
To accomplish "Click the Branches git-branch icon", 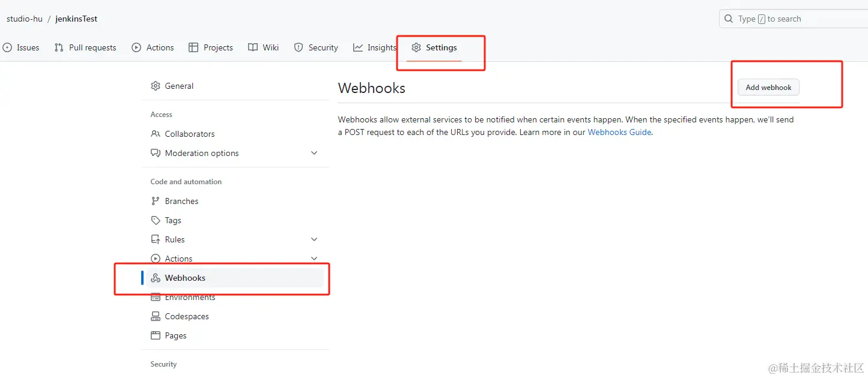I will 156,201.
